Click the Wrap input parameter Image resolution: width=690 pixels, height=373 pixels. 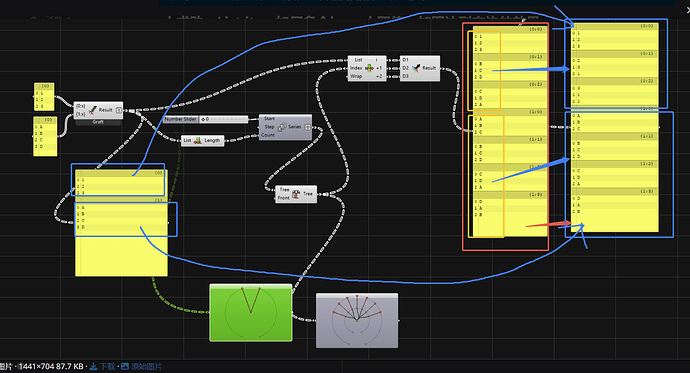click(x=356, y=76)
